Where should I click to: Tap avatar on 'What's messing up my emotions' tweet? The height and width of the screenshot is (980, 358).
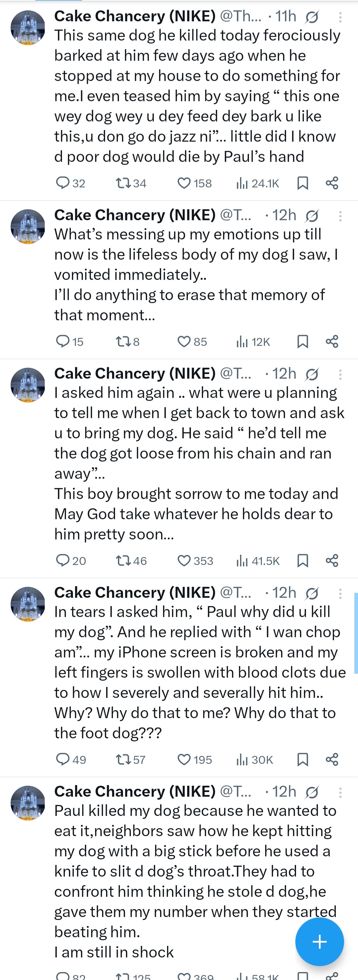point(28,226)
